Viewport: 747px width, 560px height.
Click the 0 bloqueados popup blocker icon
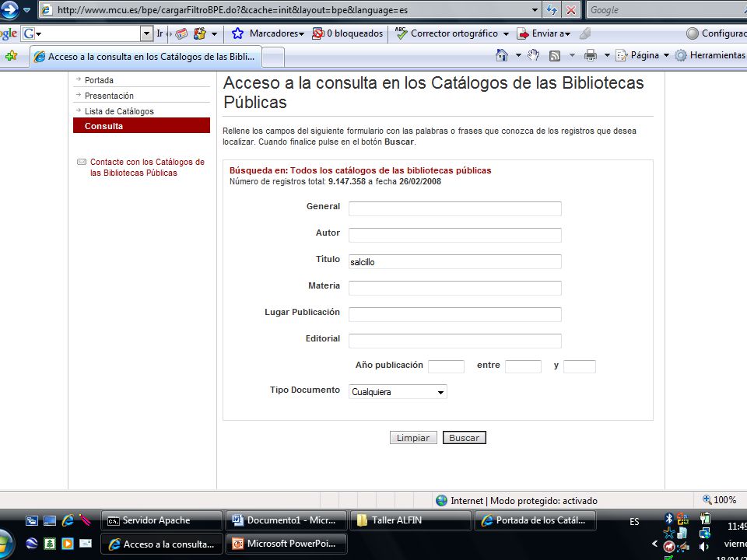click(317, 33)
